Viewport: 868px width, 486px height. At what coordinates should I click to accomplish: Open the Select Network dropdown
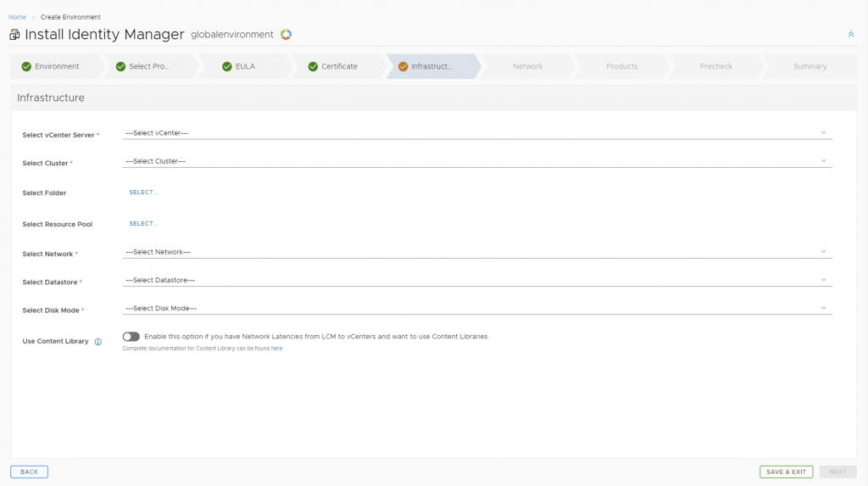tap(476, 252)
